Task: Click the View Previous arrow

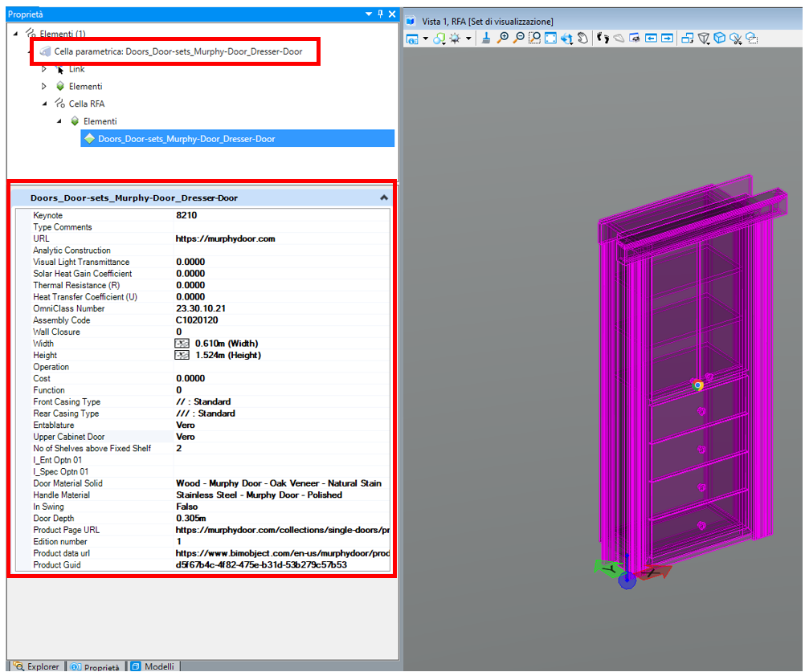Action: coord(651,38)
